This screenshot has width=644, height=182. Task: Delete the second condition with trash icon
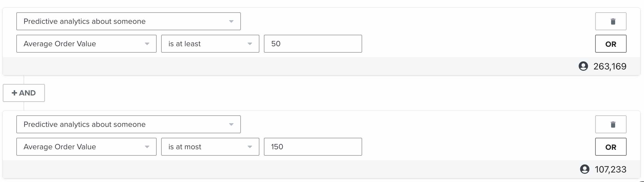pyautogui.click(x=611, y=124)
